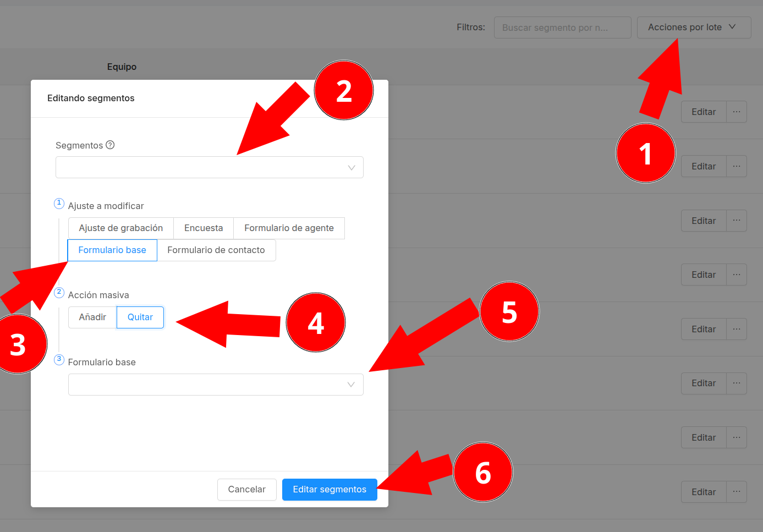Select Formulario base setting

point(112,250)
